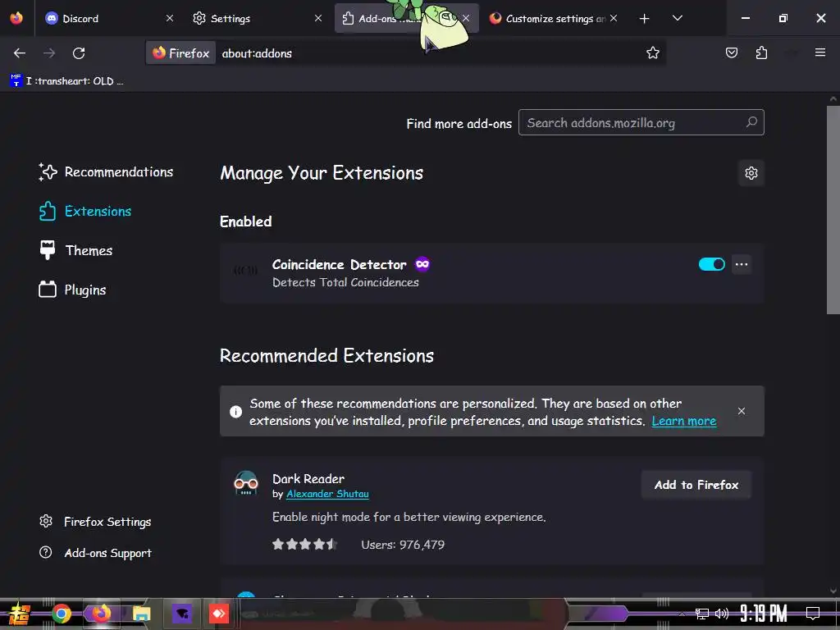
Task: Click the Dark Reader icon
Action: click(246, 483)
